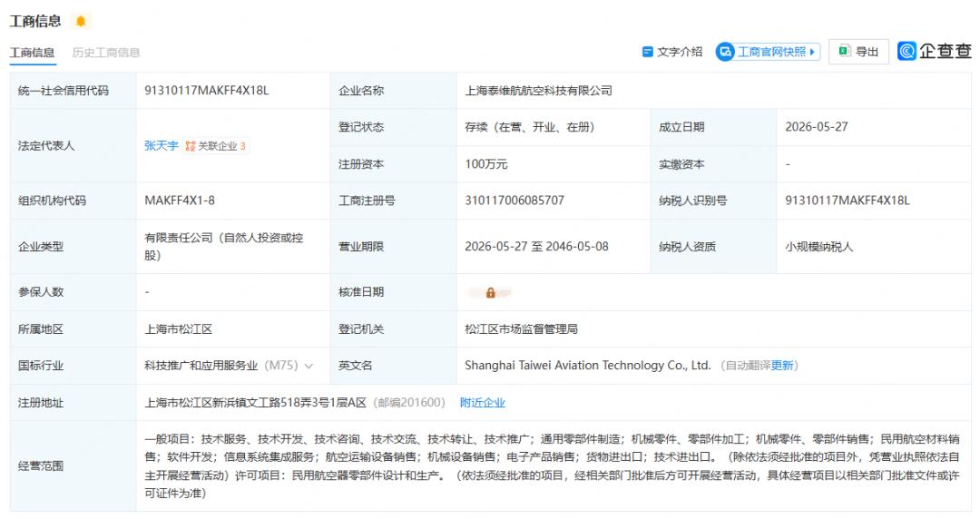Select business term 2026-05-27 至 2046-05-08
This screenshot has height=519, width=980.
(x=537, y=247)
